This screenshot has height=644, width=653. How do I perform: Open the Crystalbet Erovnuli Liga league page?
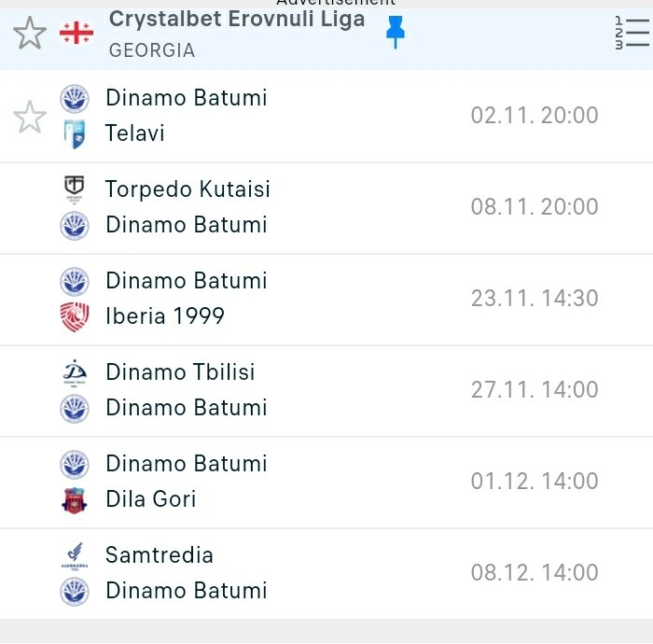coord(237,20)
